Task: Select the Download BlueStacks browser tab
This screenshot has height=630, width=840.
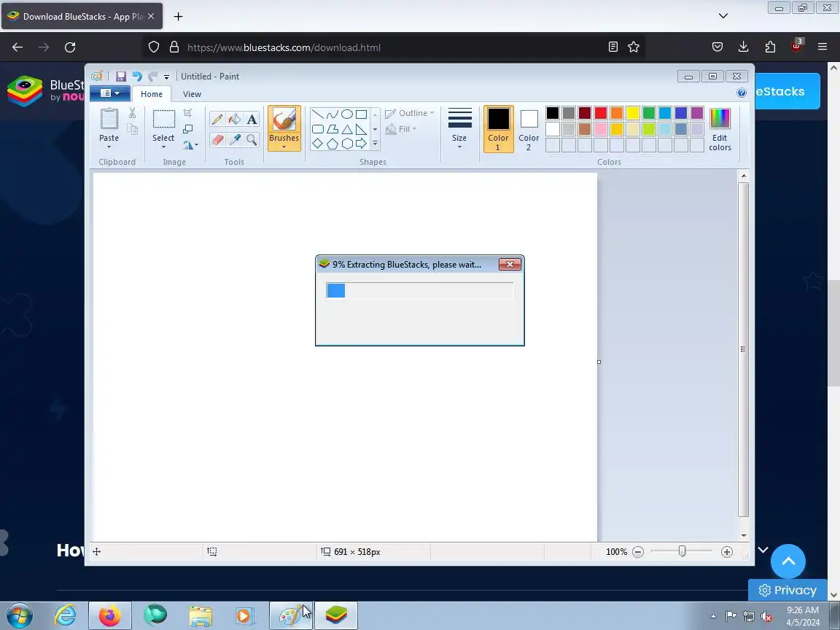Action: 82,17
